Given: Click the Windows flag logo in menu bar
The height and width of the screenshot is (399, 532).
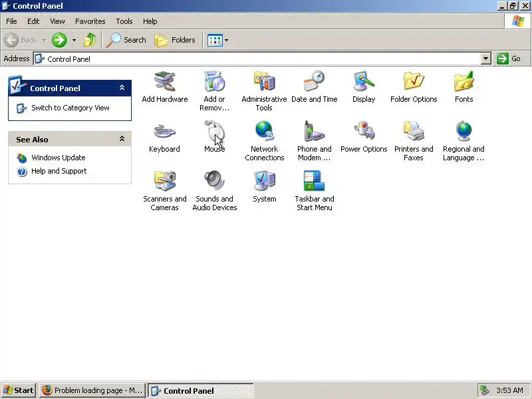Looking at the screenshot, I should click(x=518, y=21).
